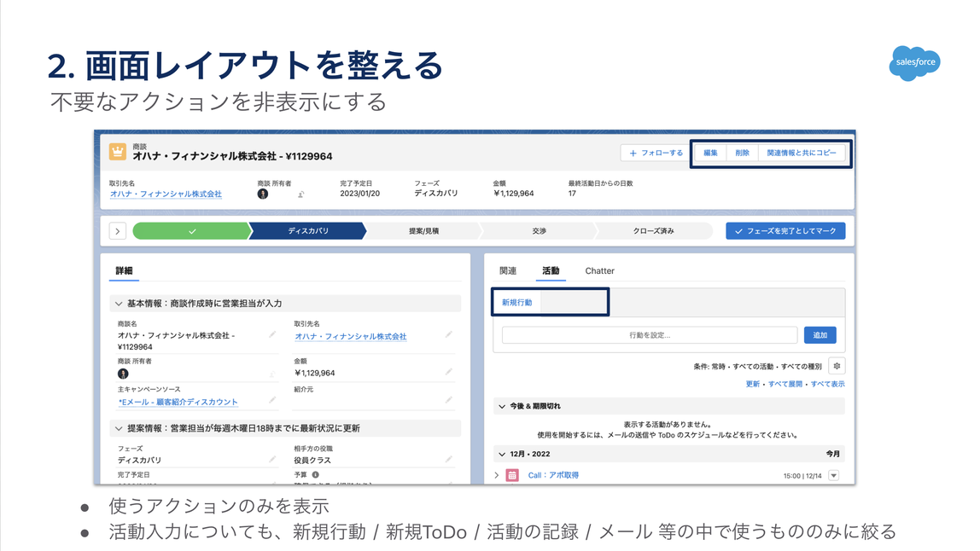The height and width of the screenshot is (551, 980).
Task: Click the pink calendar event icon
Action: coord(512,475)
